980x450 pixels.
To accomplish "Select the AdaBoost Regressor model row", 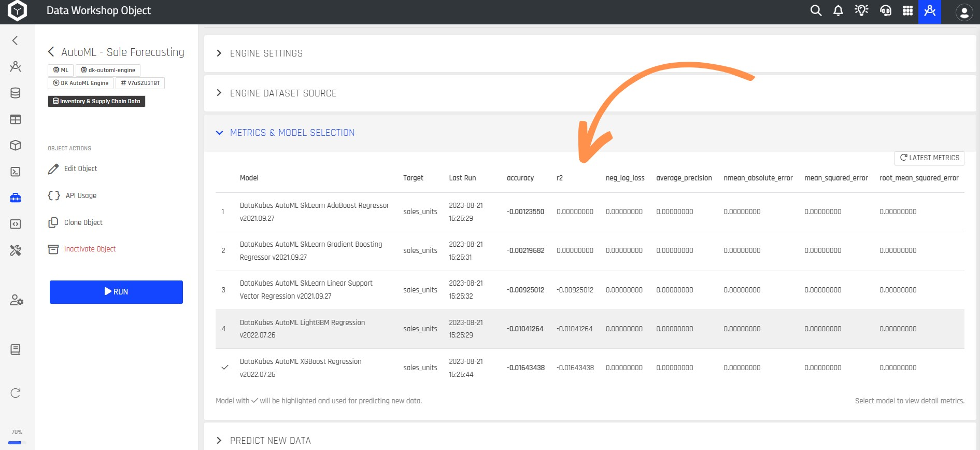I will point(590,212).
